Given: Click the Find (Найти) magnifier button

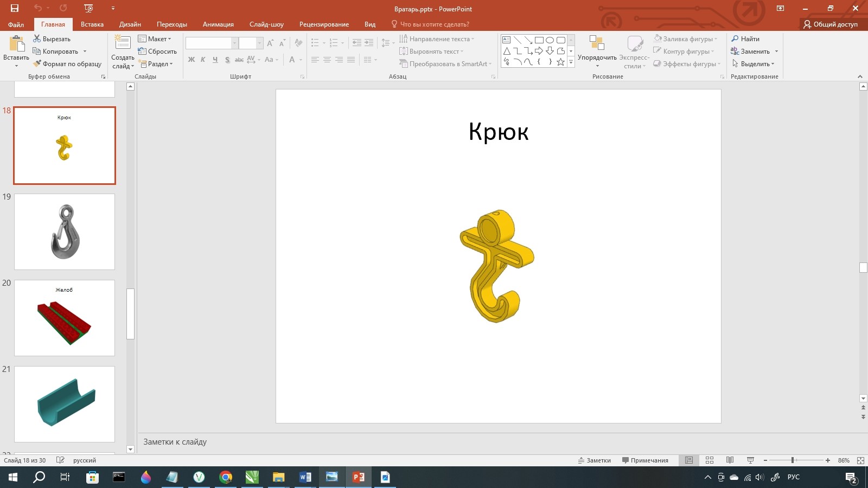Looking at the screenshot, I should [745, 39].
